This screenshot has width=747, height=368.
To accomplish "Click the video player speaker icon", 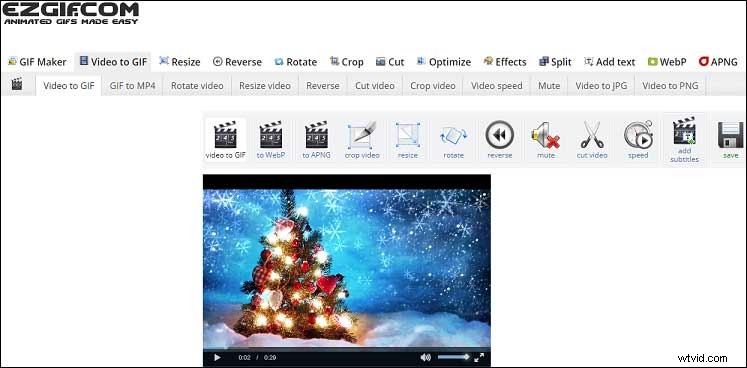I will pos(425,357).
